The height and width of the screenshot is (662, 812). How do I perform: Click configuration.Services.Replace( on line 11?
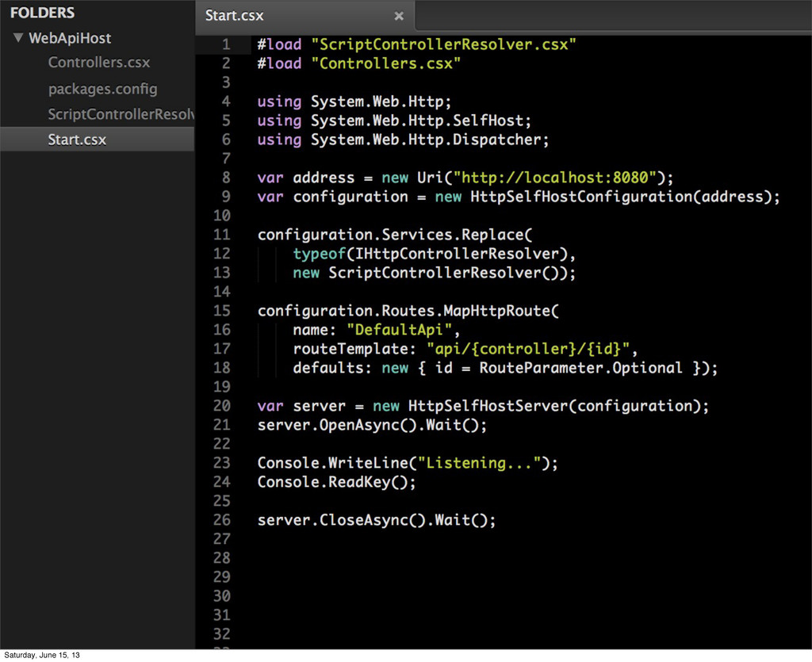[x=395, y=235]
